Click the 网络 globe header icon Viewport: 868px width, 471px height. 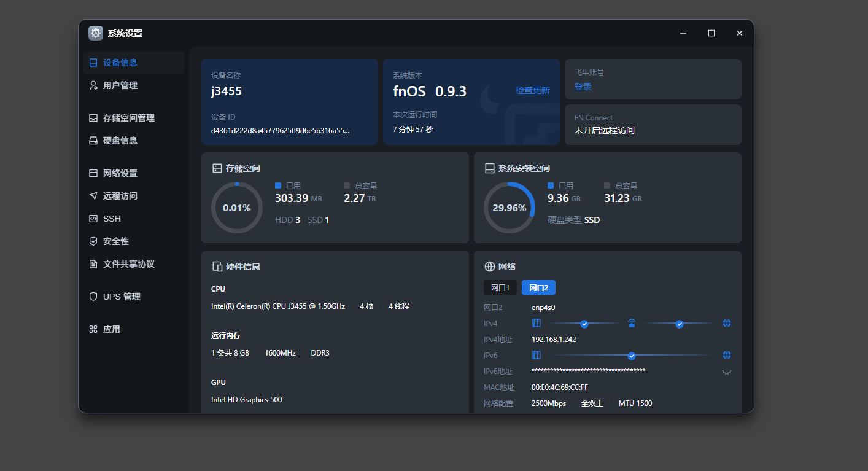pyautogui.click(x=489, y=267)
